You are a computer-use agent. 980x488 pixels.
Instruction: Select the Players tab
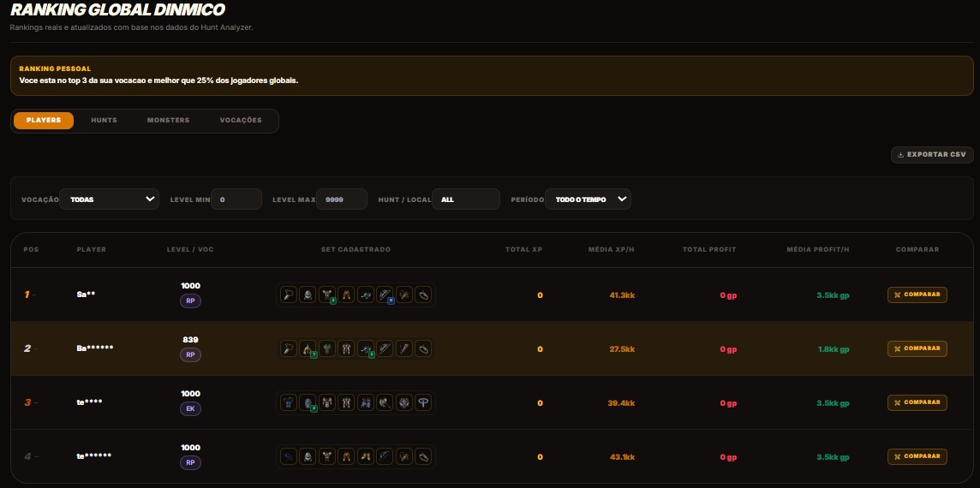[x=44, y=121]
